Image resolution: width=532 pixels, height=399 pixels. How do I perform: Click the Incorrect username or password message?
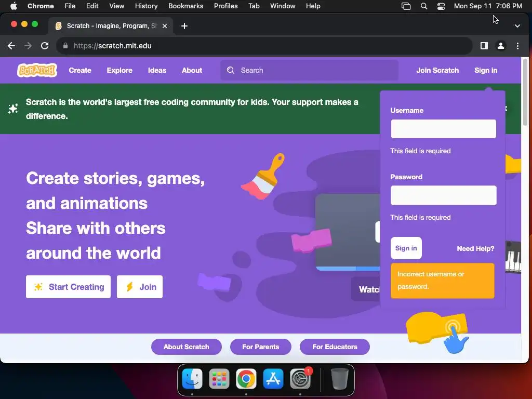pos(443,281)
